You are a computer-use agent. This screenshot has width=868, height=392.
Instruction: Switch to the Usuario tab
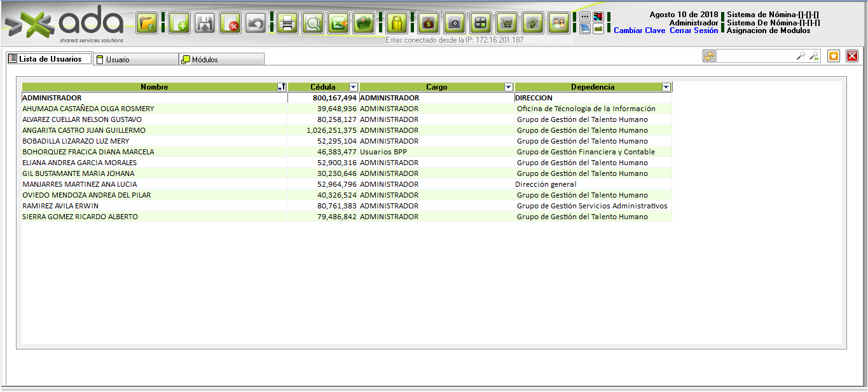135,59
